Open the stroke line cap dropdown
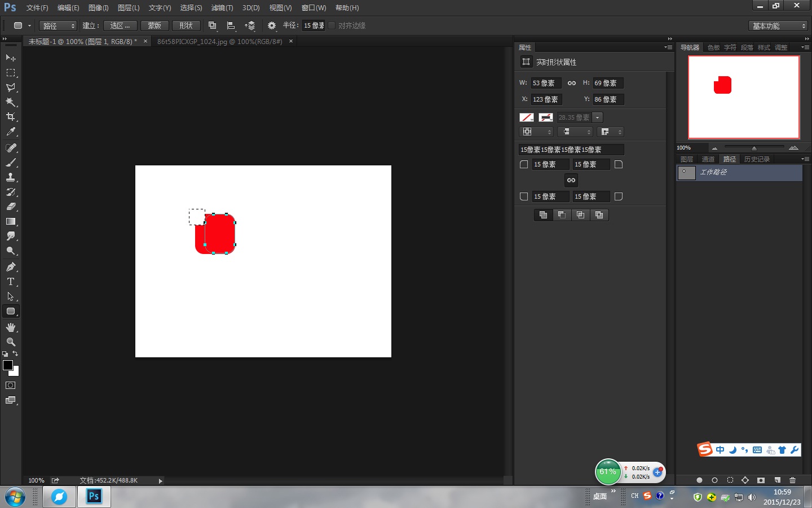Viewport: 812px width, 508px height. pos(575,132)
